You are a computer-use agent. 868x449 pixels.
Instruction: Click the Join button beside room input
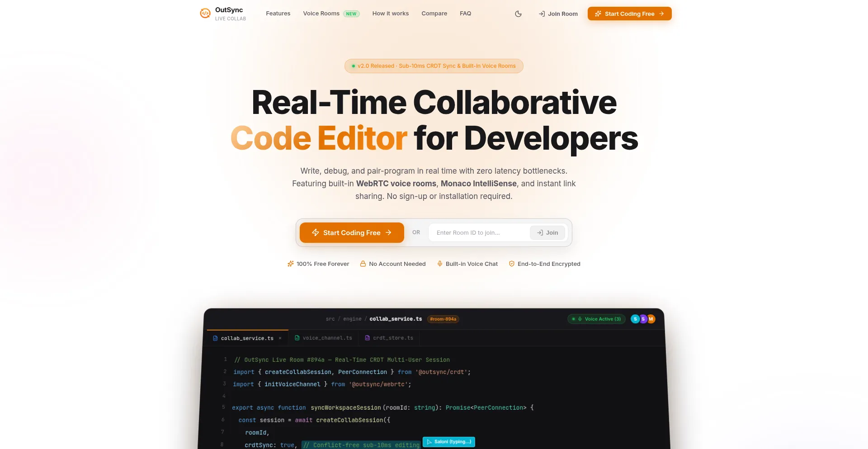(x=547, y=232)
